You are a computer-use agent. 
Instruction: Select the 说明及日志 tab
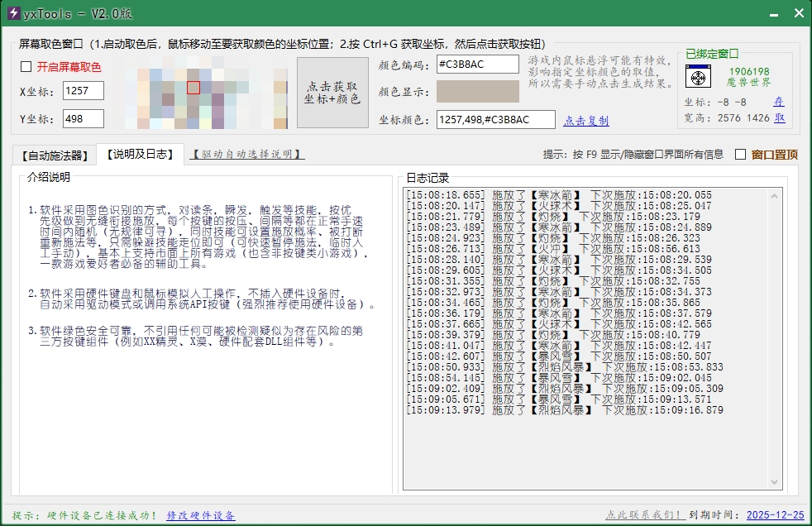pos(138,154)
